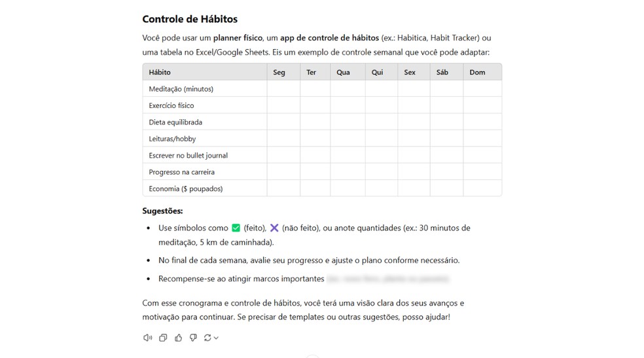Click the Sex column header
Image resolution: width=644 pixels, height=358 pixels.
tap(410, 72)
